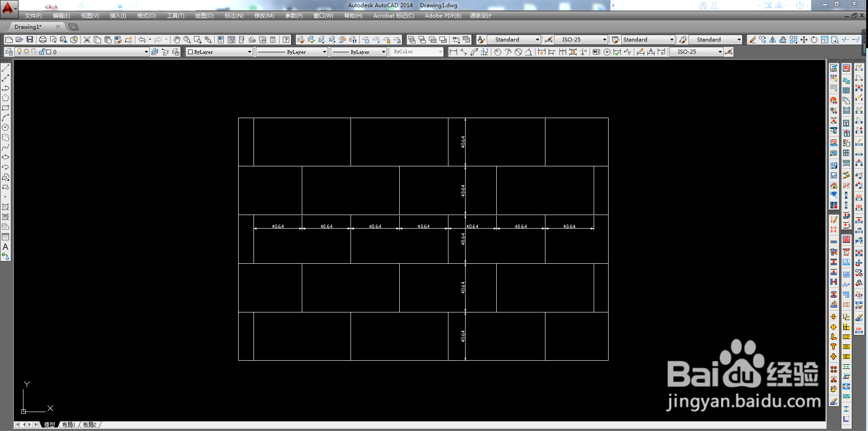Click the AutoCAD application A logo button

click(8, 8)
